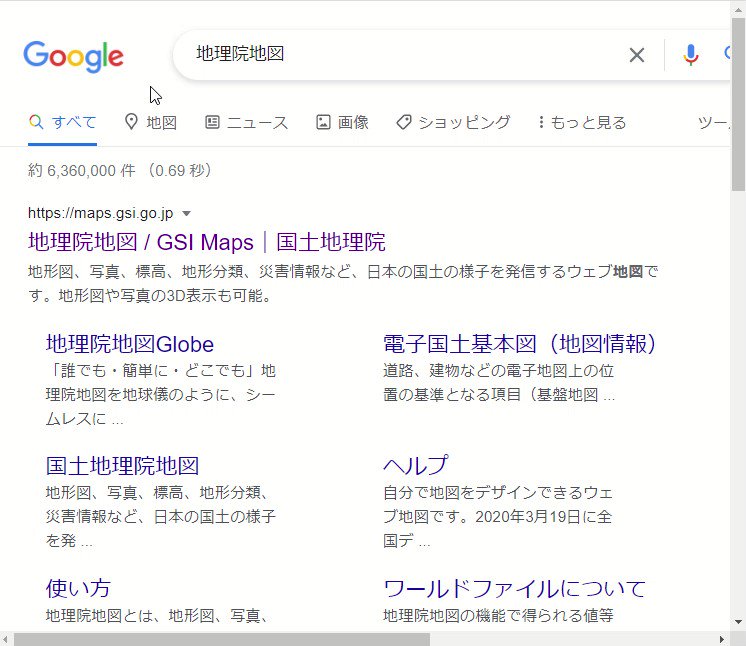This screenshot has width=746, height=646.
Task: Click the newspaper icon beside ニュース
Action: coord(212,122)
